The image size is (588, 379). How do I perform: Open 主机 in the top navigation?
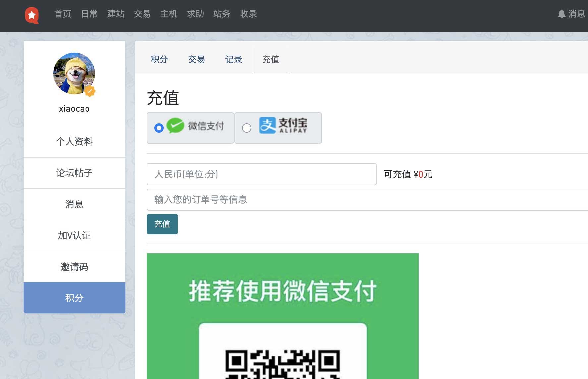(x=169, y=14)
